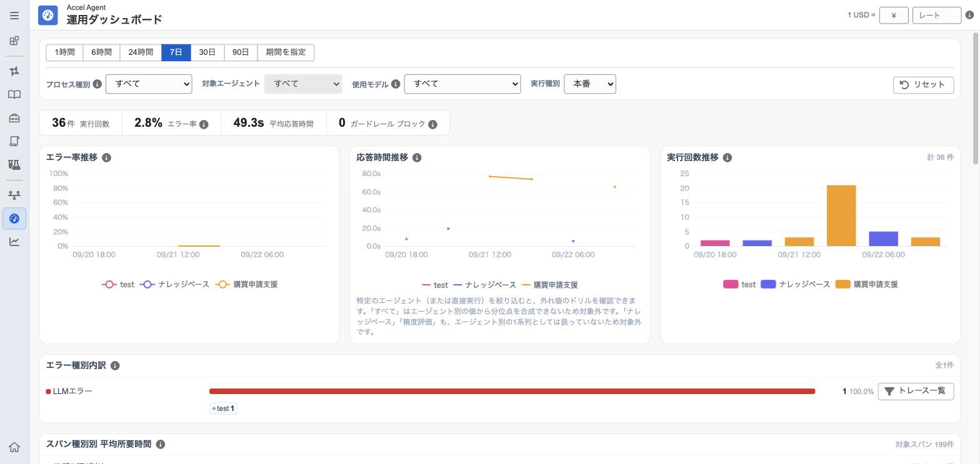This screenshot has height=464, width=980.
Task: Toggle 購買申請支援 series in 応答時間推移 legend
Action: (549, 285)
